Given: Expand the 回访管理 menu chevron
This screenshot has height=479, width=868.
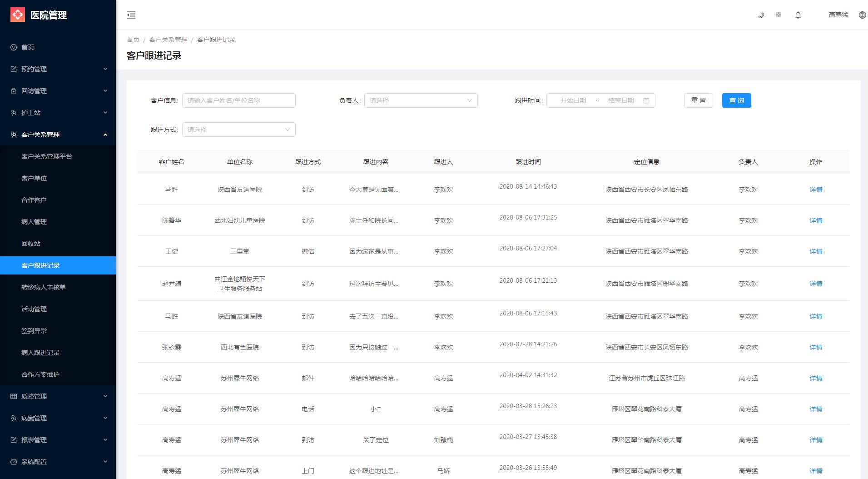Looking at the screenshot, I should (x=105, y=91).
